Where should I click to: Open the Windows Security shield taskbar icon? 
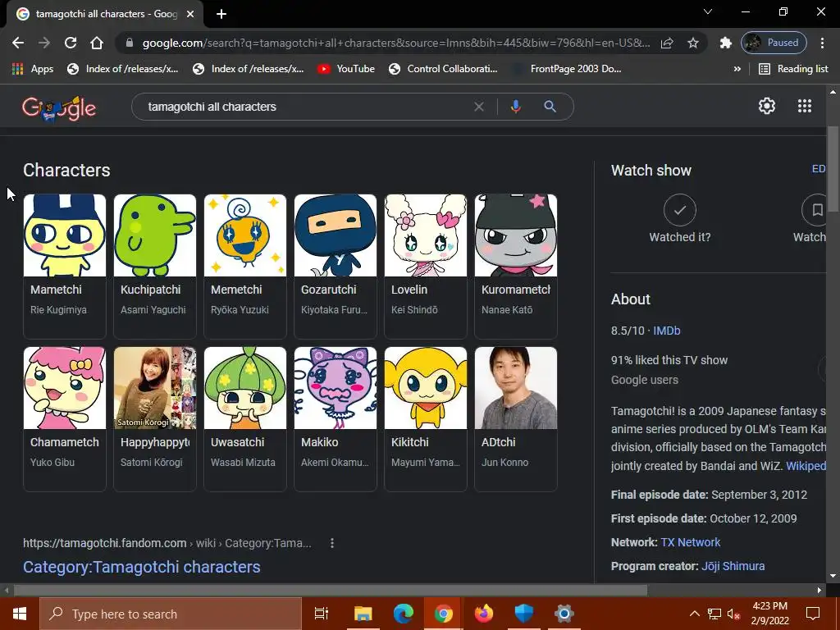523,614
